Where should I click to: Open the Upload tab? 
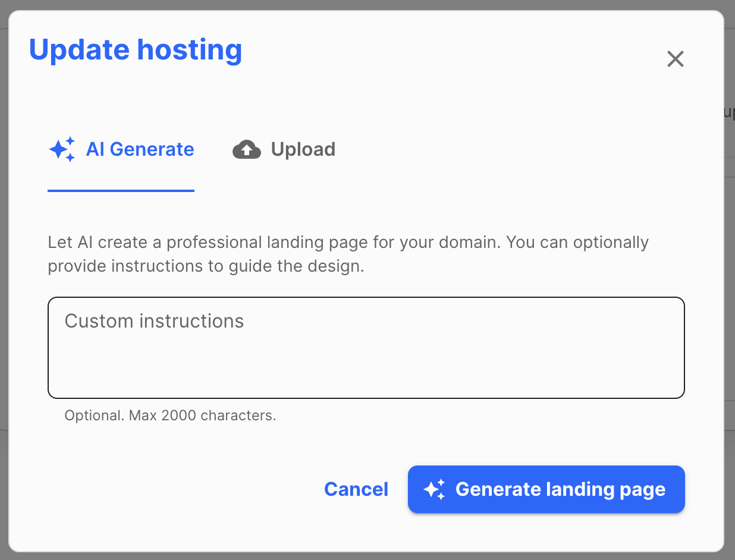tap(284, 149)
